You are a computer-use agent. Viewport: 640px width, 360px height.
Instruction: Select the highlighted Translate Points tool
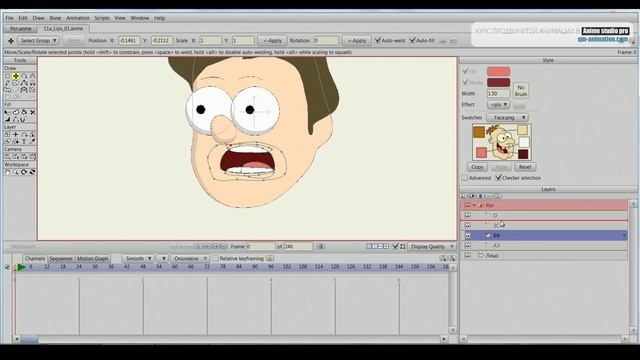point(16,76)
